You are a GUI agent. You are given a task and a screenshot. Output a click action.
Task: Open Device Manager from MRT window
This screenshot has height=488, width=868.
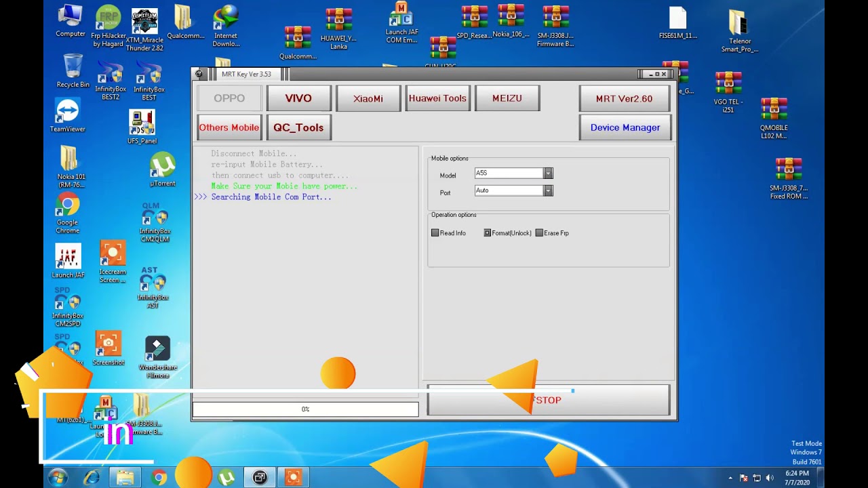(625, 127)
